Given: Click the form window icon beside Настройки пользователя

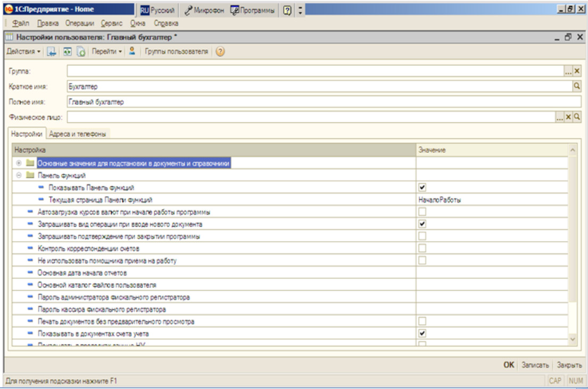Looking at the screenshot, I should (10, 37).
